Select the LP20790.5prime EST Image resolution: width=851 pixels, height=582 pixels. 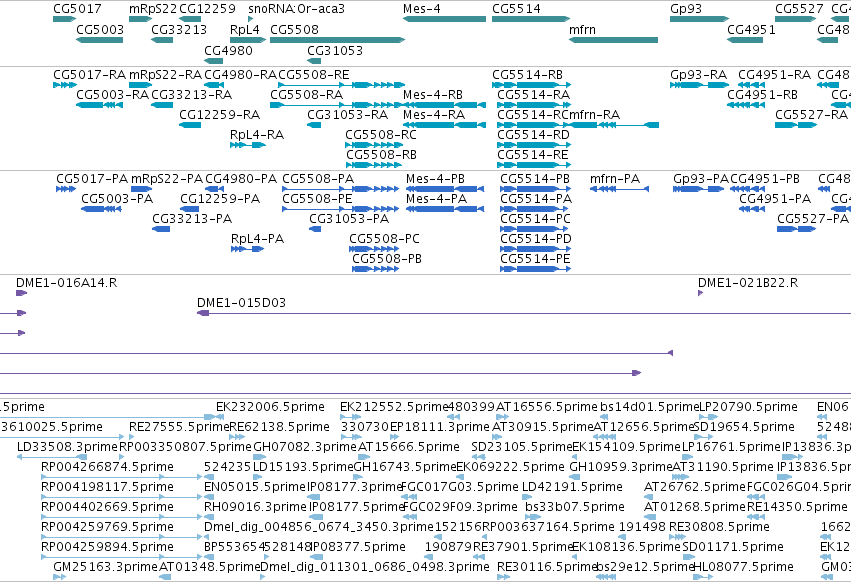(708, 417)
